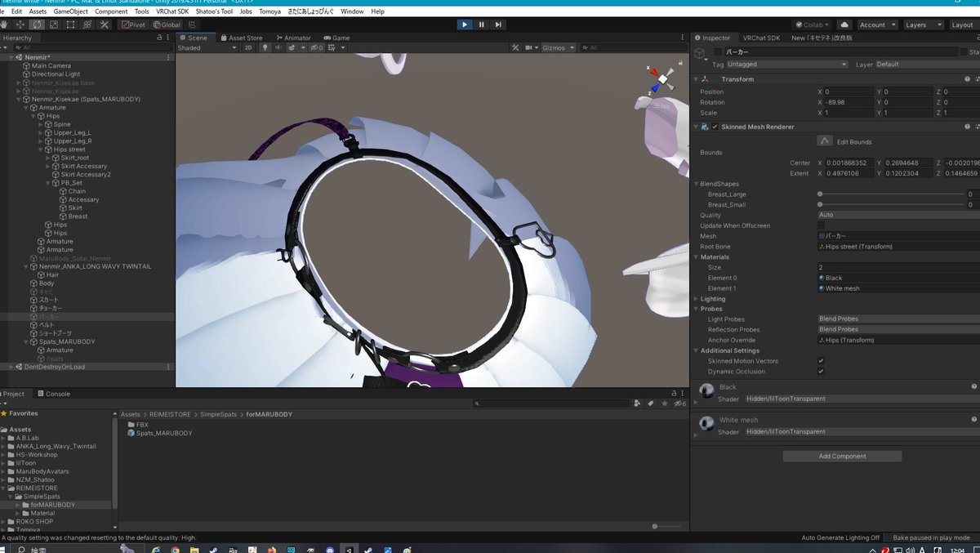The height and width of the screenshot is (553, 980).
Task: Open the Account dropdown
Action: [x=877, y=25]
